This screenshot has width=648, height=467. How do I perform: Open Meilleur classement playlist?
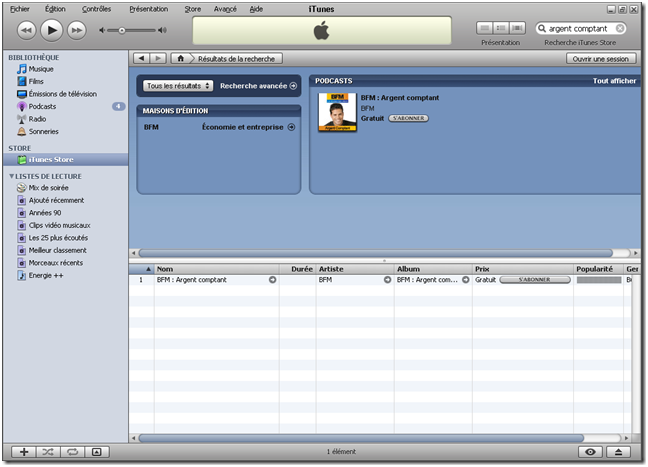click(57, 250)
